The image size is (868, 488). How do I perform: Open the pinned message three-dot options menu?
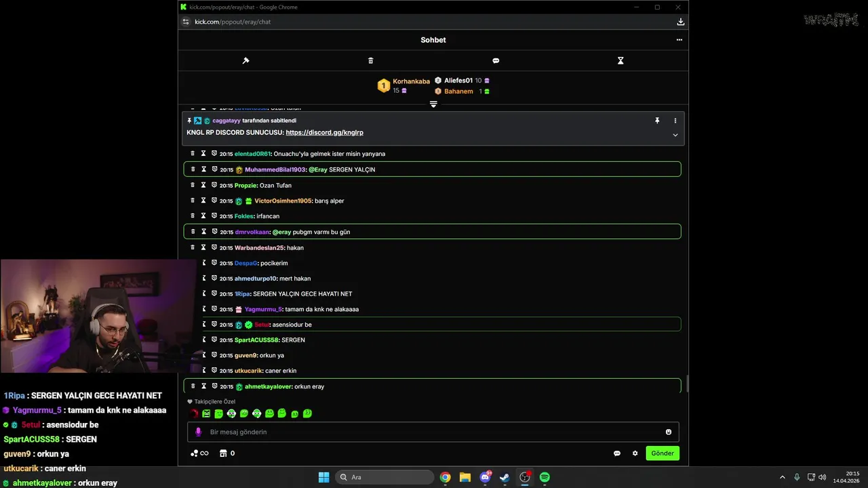pos(675,121)
